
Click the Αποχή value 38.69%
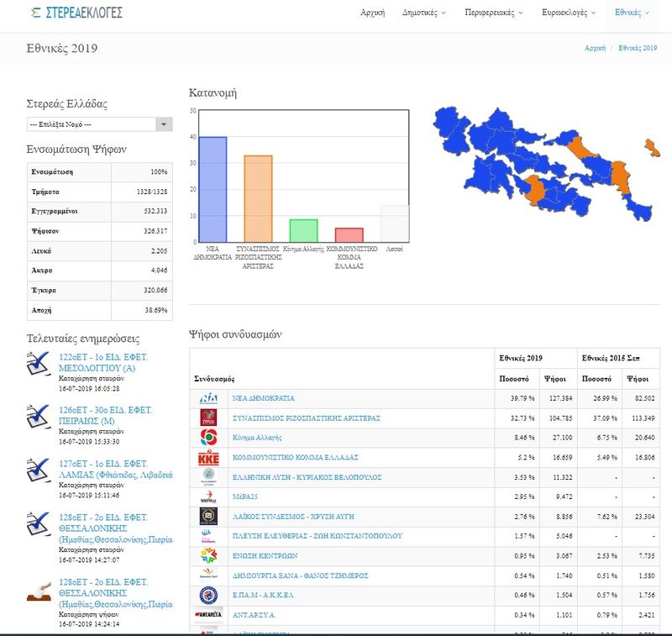pos(156,310)
